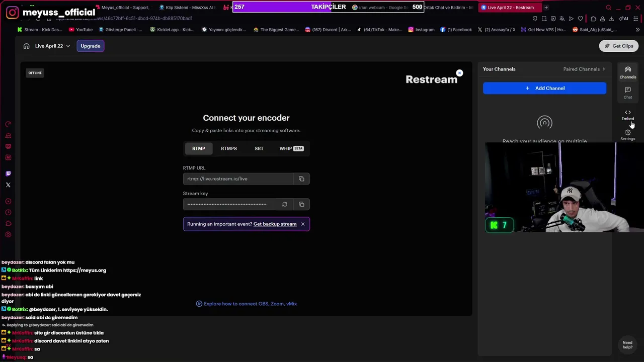Select the SRT protocol tab

(x=259, y=148)
